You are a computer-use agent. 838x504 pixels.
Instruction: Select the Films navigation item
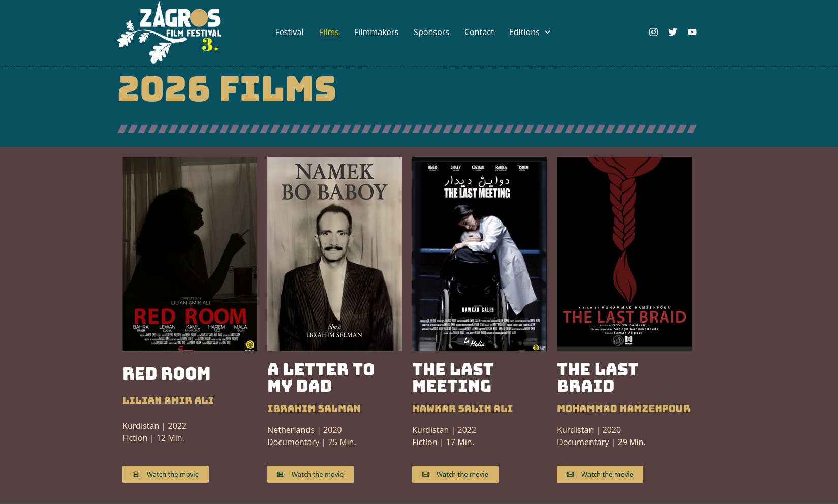point(329,32)
